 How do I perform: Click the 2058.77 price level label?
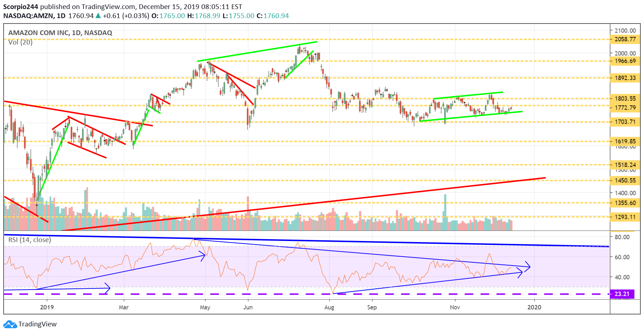coord(625,39)
